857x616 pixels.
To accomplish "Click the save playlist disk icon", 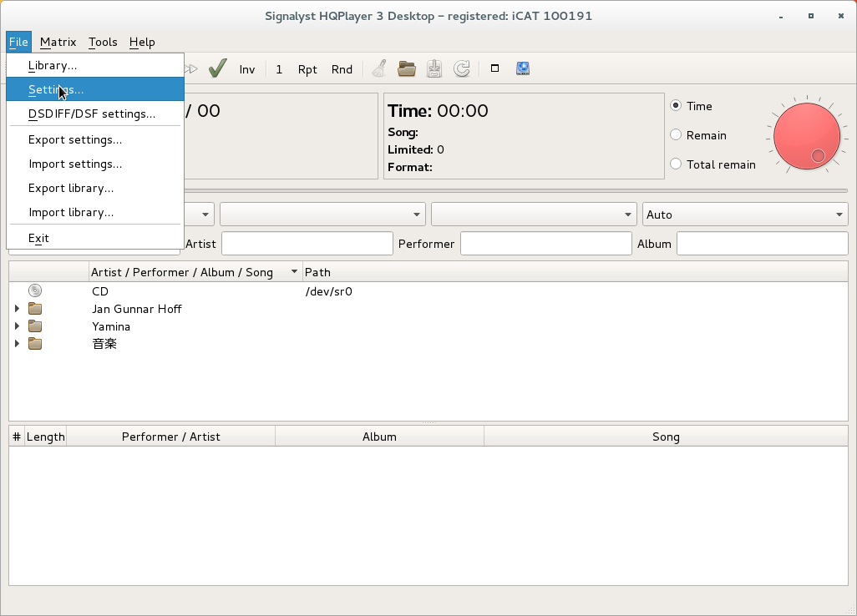I will click(x=434, y=68).
